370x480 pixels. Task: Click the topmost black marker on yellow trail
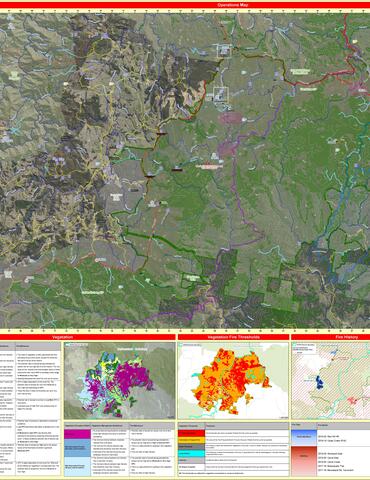(161, 133)
